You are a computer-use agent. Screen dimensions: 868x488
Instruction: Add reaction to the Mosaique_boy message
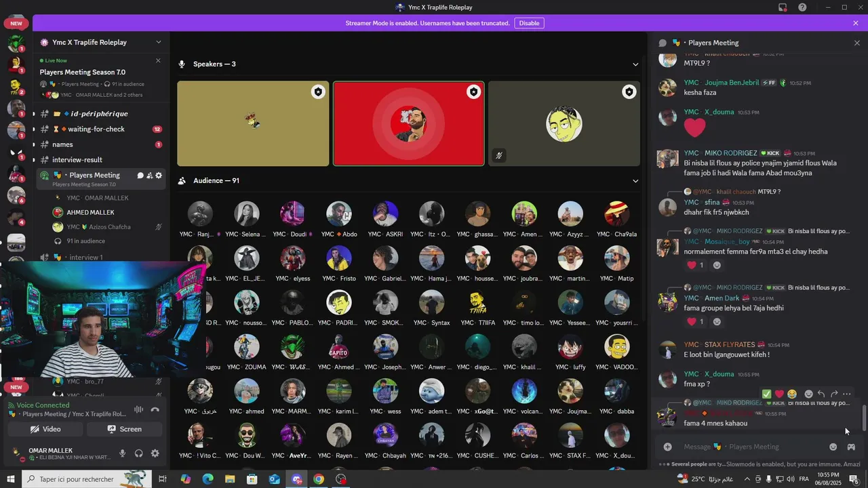click(717, 265)
